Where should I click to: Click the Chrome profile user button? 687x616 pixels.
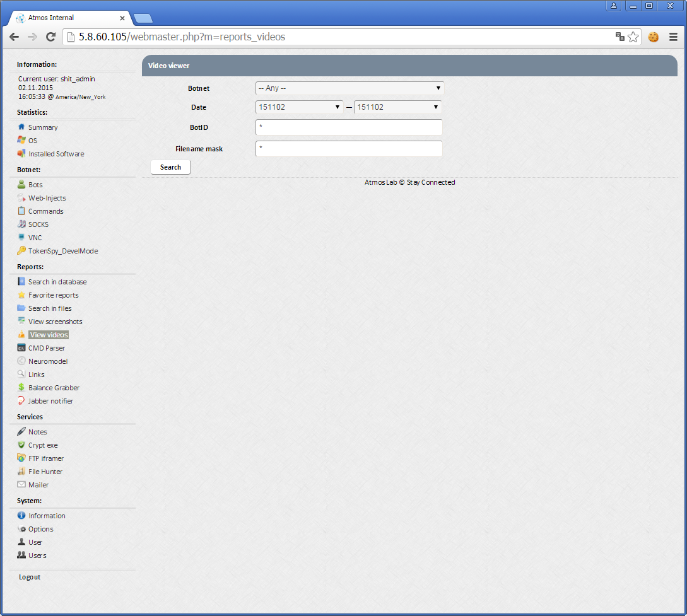613,6
